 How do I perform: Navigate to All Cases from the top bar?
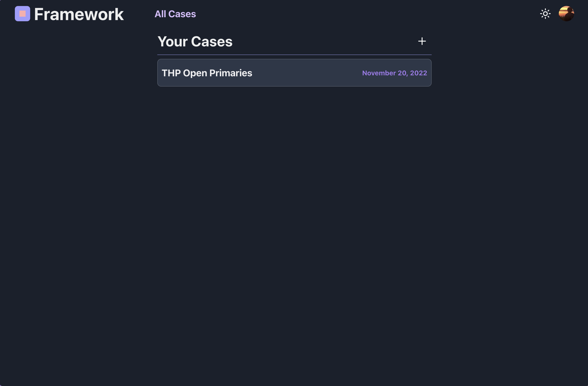click(x=175, y=14)
